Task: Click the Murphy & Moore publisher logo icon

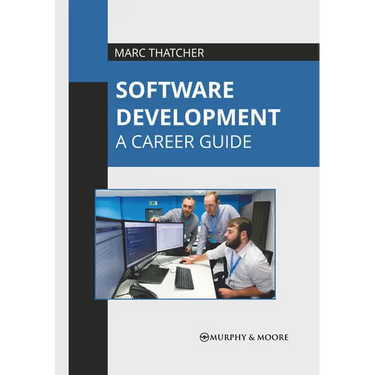Action: point(204,337)
